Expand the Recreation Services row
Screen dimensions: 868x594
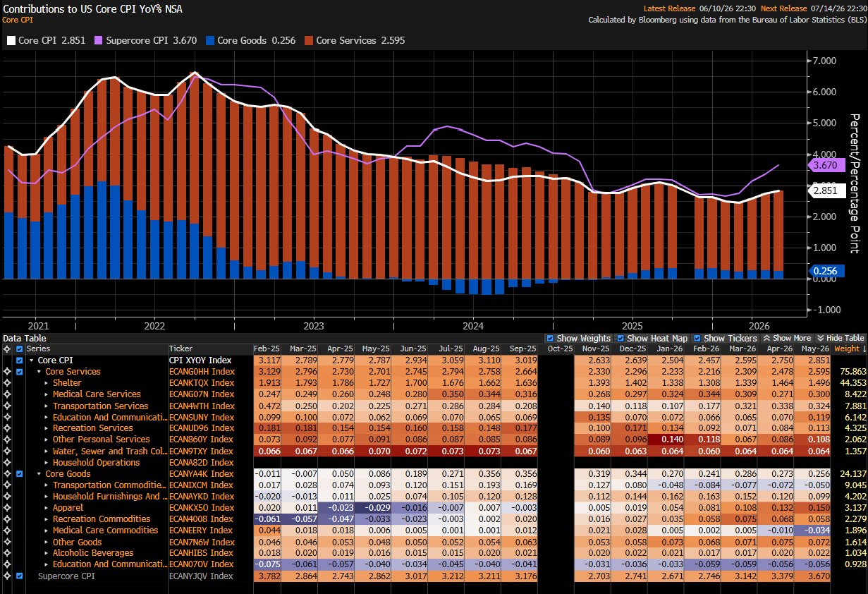coord(47,428)
